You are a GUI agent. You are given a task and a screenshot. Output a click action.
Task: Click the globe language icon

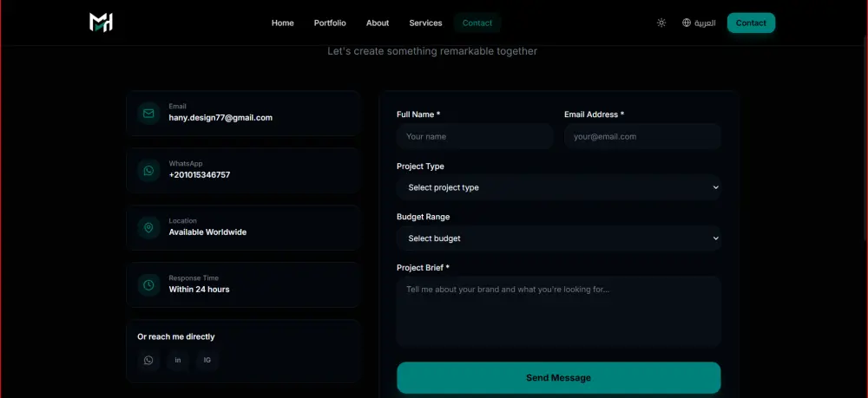point(687,23)
